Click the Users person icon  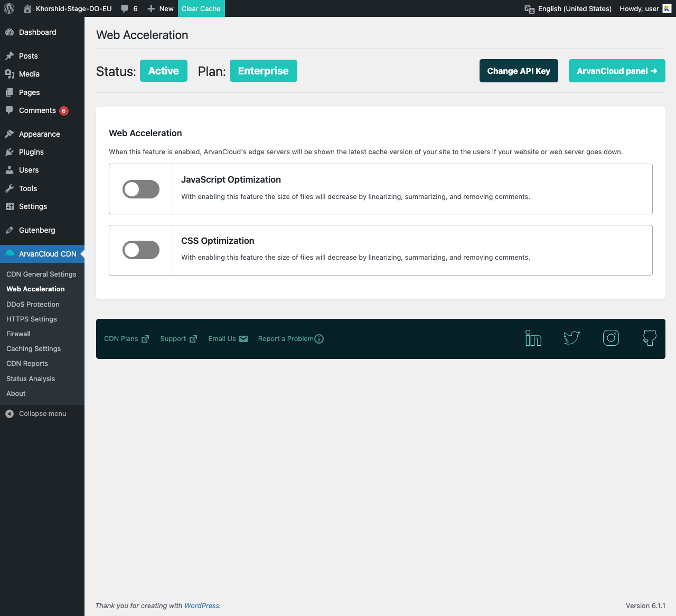(10, 170)
